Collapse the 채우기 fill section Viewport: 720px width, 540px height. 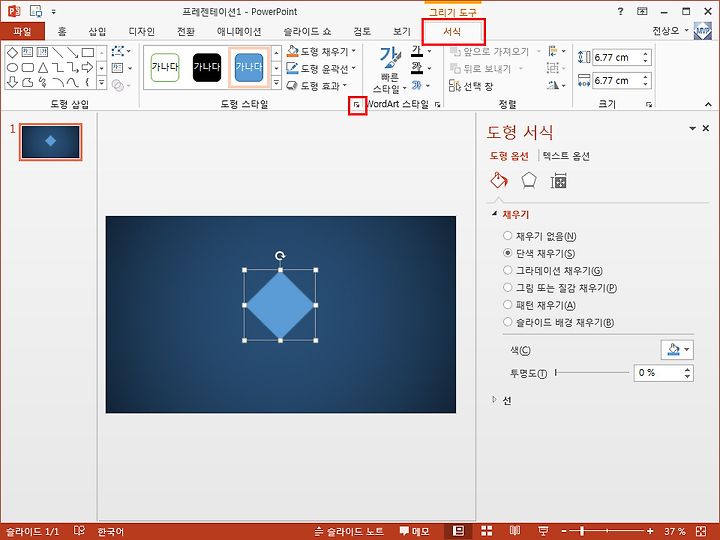[511, 214]
